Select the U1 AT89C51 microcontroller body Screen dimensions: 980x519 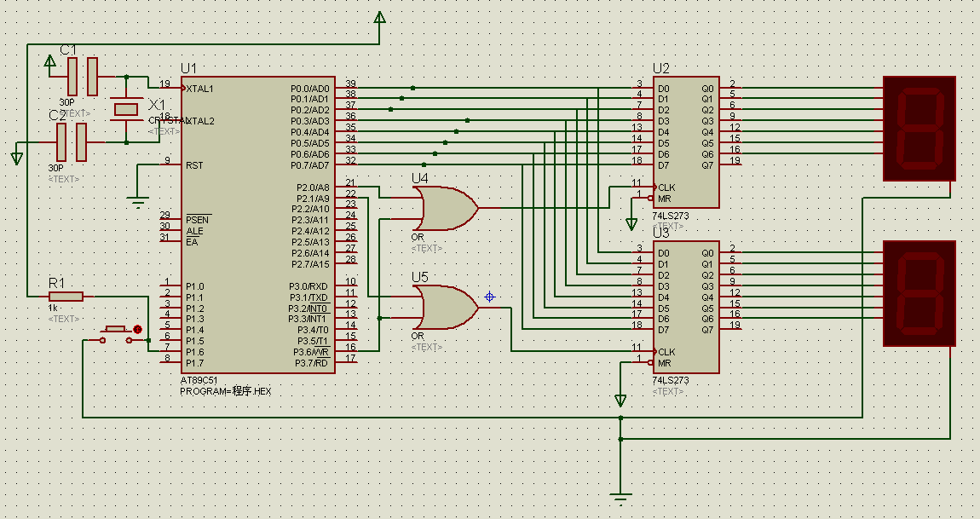tap(257, 225)
